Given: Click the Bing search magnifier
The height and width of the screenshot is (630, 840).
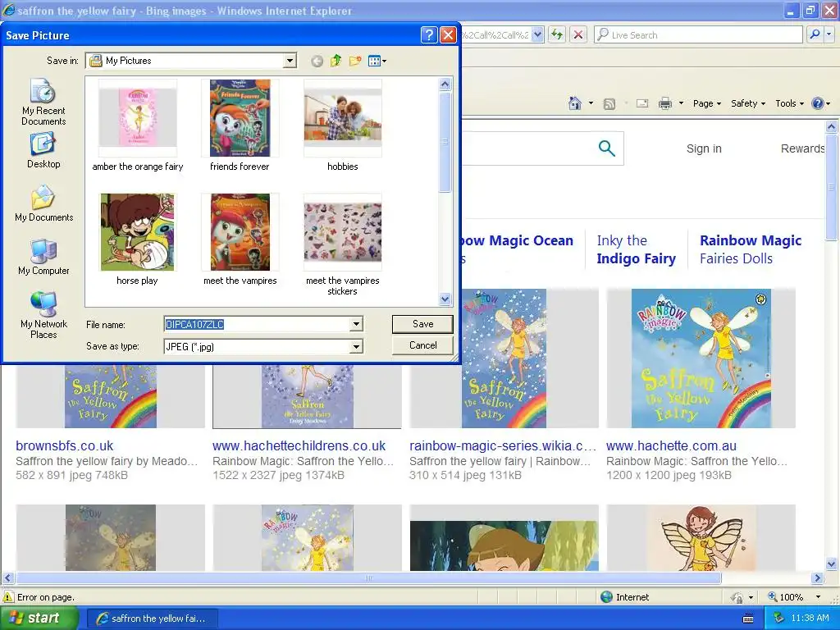Looking at the screenshot, I should pos(606,148).
